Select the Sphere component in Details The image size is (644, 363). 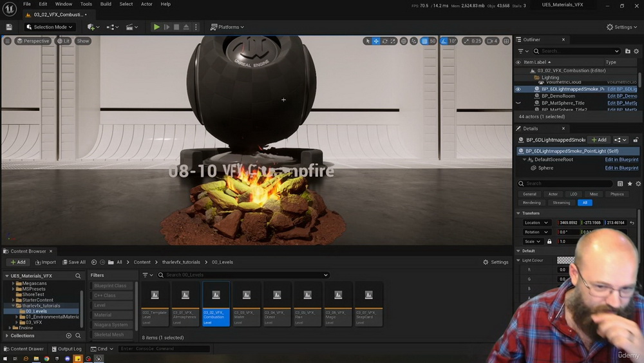[x=545, y=168]
